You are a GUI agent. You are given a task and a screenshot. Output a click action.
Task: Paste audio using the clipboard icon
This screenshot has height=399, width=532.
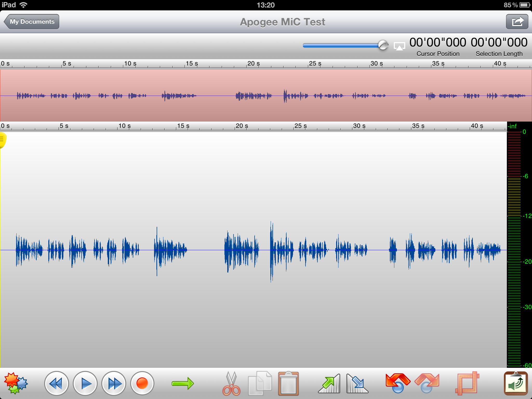[288, 384]
